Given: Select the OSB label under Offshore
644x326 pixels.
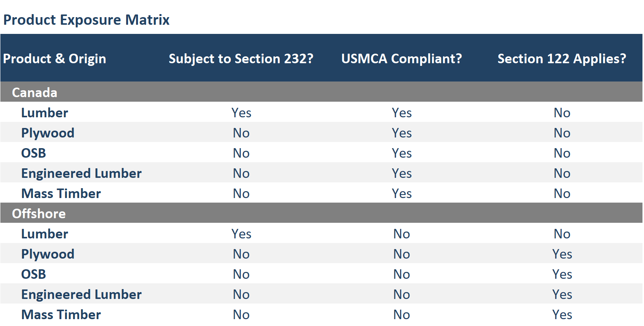Looking at the screenshot, I should (x=34, y=274).
